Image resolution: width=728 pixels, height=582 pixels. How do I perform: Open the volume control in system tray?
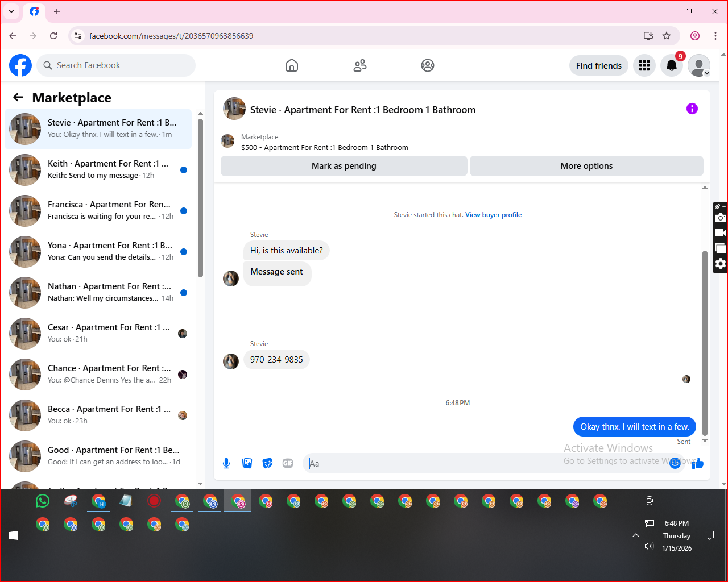[x=649, y=546]
